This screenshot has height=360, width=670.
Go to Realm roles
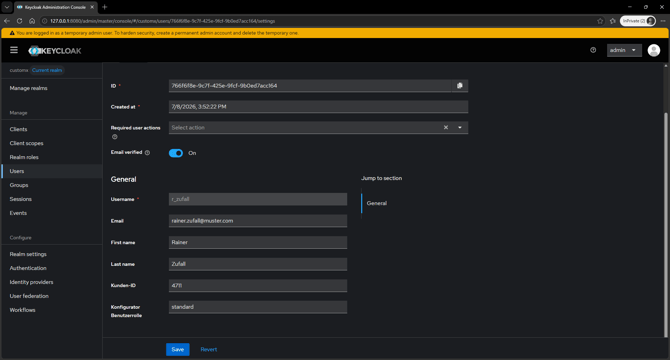pos(24,157)
